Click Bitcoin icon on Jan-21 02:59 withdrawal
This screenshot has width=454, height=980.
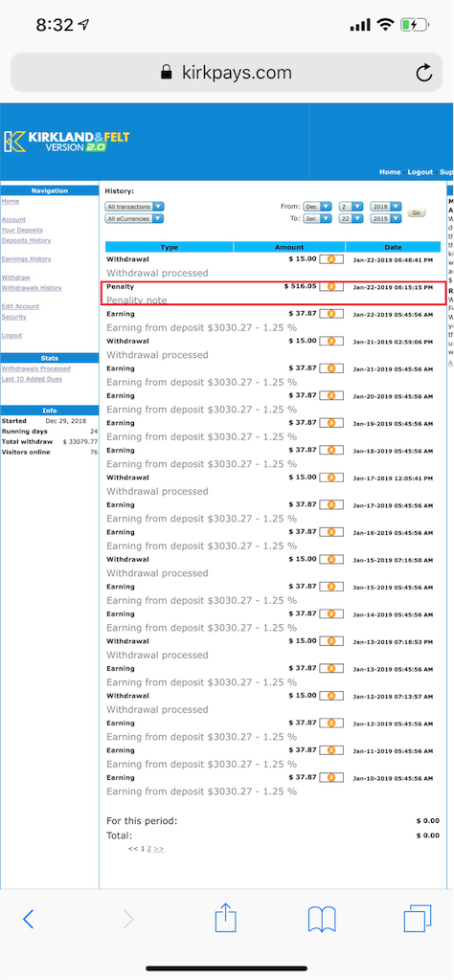click(x=331, y=342)
